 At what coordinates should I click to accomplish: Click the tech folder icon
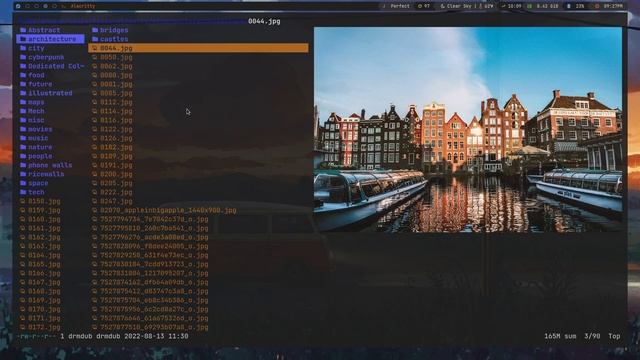(23, 192)
